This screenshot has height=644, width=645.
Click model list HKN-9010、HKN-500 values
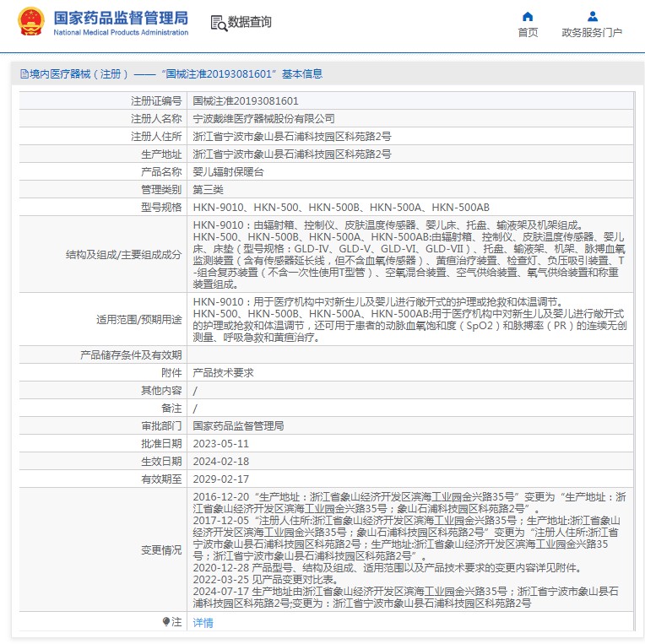[x=341, y=208]
